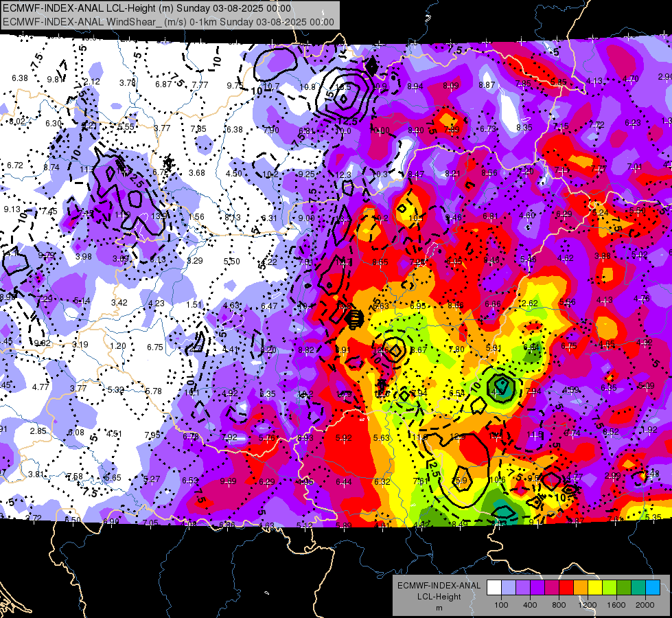Click the map value 8.02
Viewport: 672px width, 618px height.
[x=17, y=122]
